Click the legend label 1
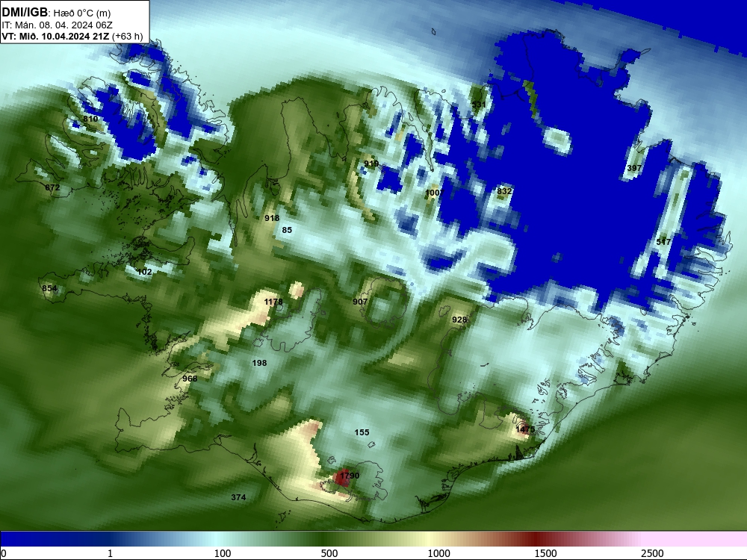747x560 pixels. coord(110,553)
